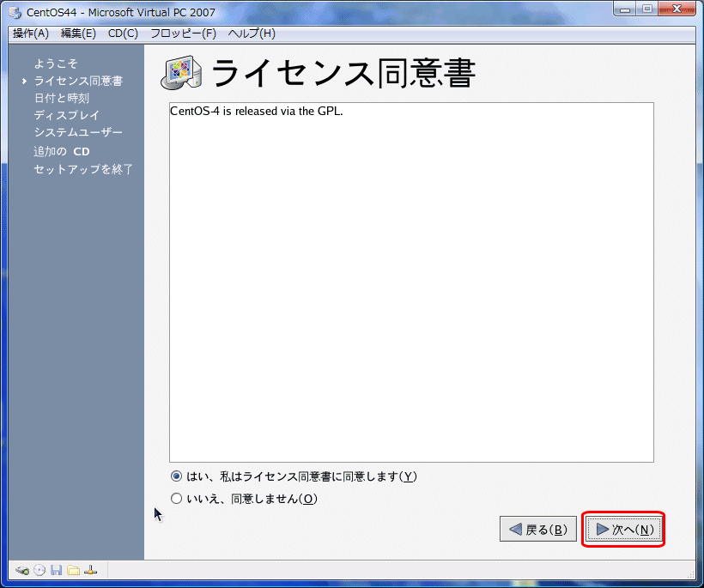The width and height of the screenshot is (704, 588).
Task: Click the ライセンス同意書 page heading
Action: 343,73
